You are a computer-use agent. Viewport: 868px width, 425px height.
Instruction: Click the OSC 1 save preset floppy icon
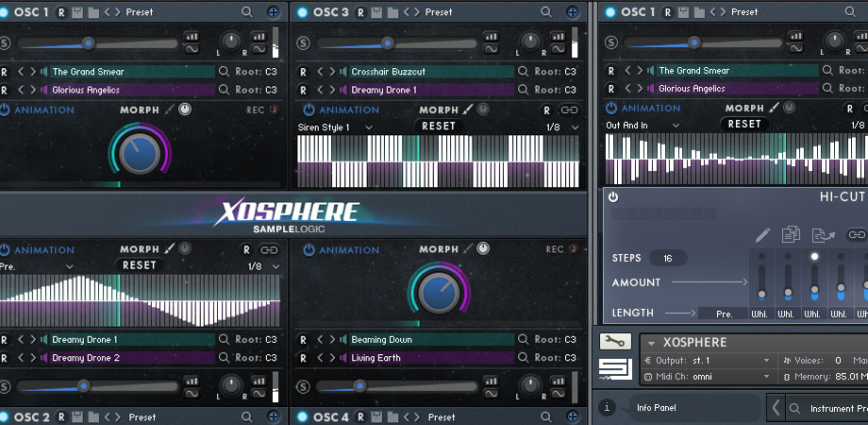click(77, 12)
